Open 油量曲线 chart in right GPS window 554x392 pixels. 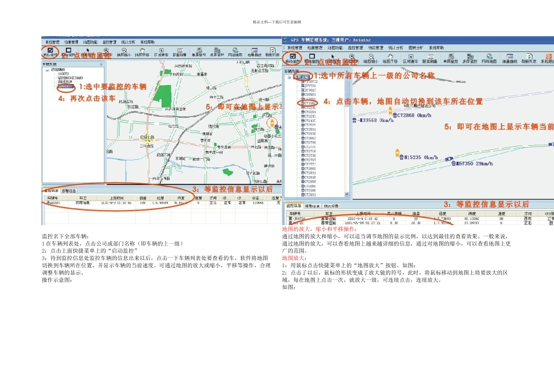(x=510, y=58)
